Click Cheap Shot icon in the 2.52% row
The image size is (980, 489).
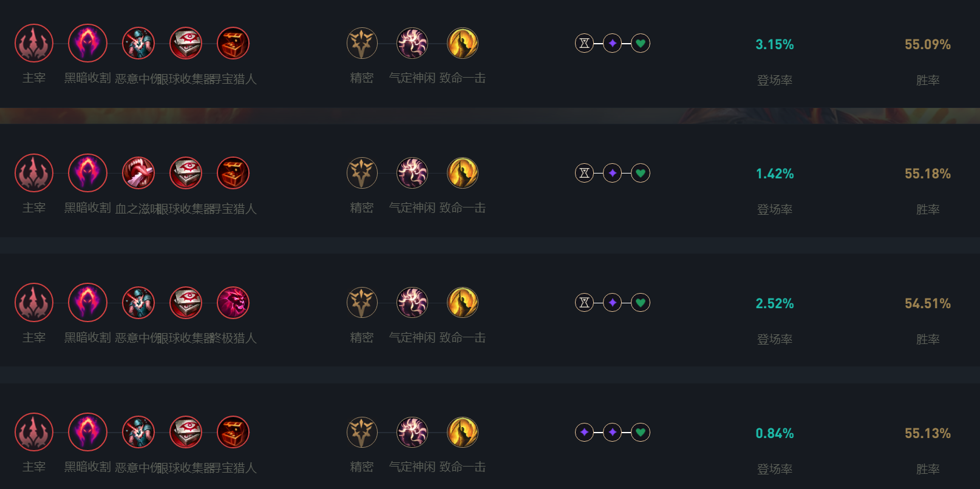[138, 303]
